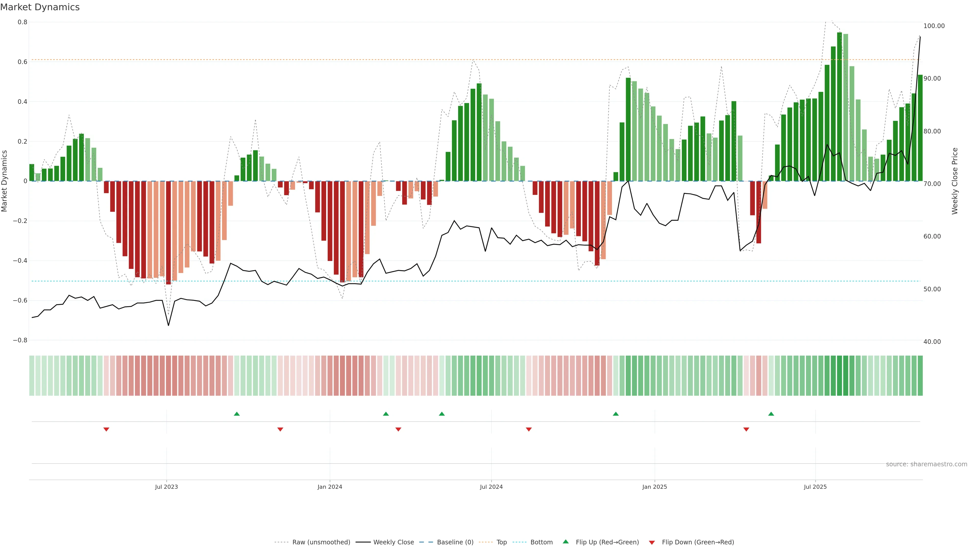The image size is (980, 551).
Task: Toggle Baseline (0) legend entry
Action: pos(455,542)
